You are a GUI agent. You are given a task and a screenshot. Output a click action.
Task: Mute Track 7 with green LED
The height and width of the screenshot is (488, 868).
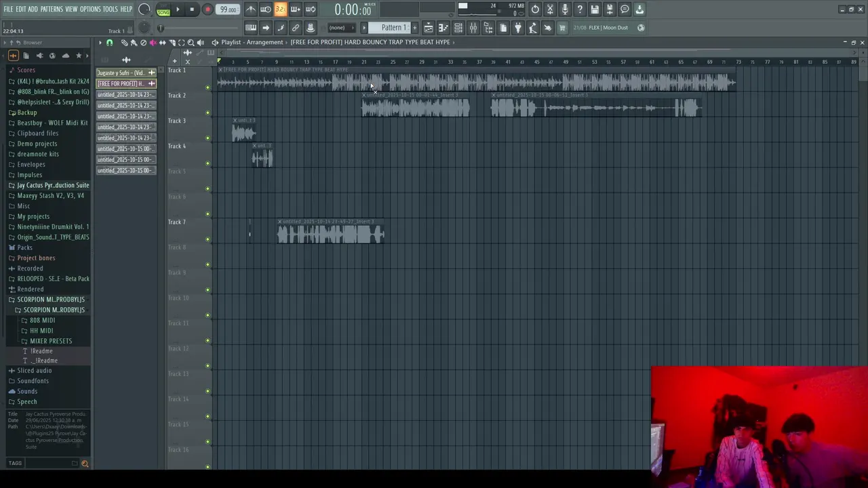pyautogui.click(x=208, y=239)
